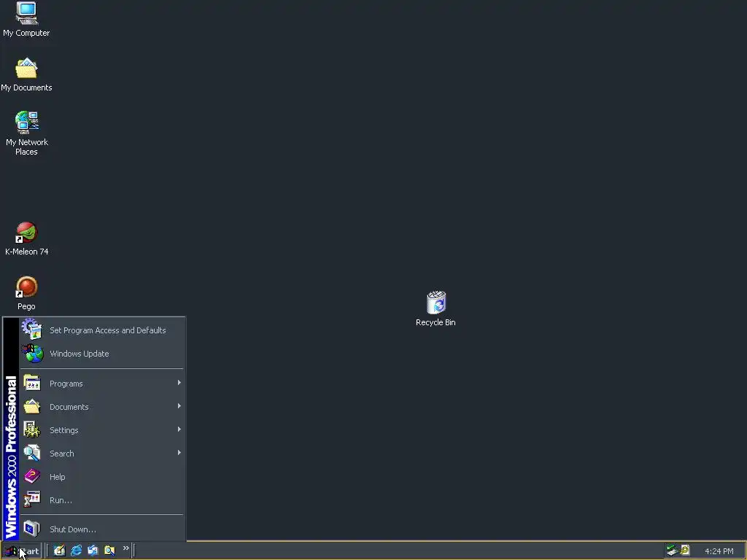The height and width of the screenshot is (560, 747).
Task: Select the Recycle Bin icon
Action: (436, 308)
